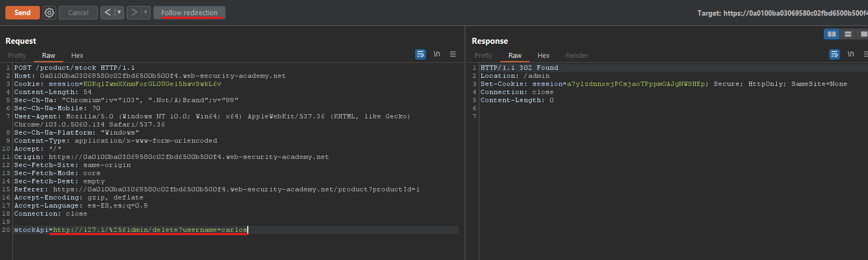The image size is (868, 260).
Task: Click the Cookie session value in request
Action: tap(152, 84)
